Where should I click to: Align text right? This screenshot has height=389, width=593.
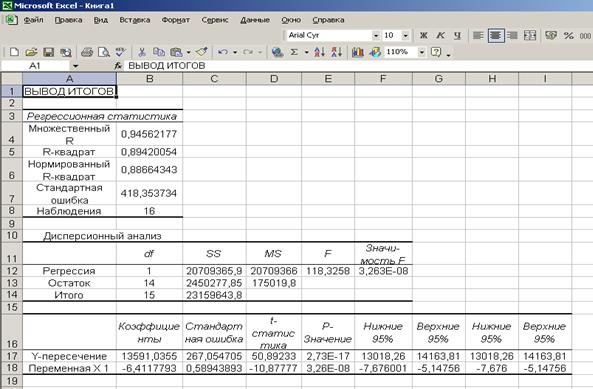click(512, 36)
